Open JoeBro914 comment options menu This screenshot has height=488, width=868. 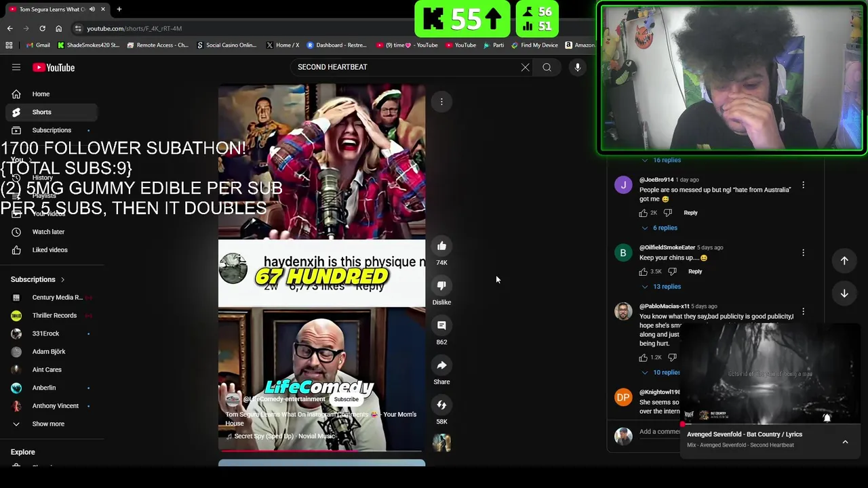tap(804, 185)
